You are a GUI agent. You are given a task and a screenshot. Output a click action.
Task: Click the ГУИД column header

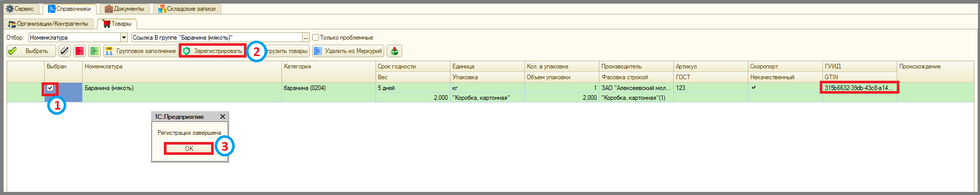click(859, 66)
